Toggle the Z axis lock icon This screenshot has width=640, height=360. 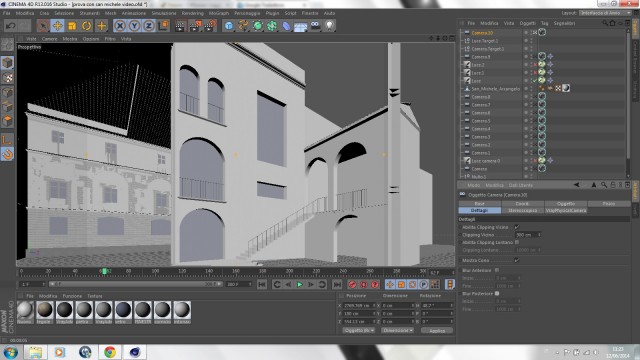pyautogui.click(x=149, y=26)
